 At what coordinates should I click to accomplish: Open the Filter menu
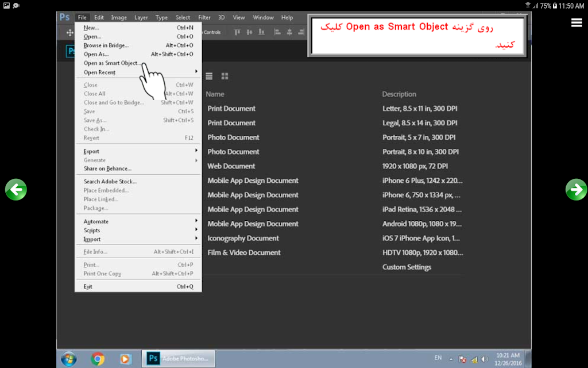pos(204,17)
